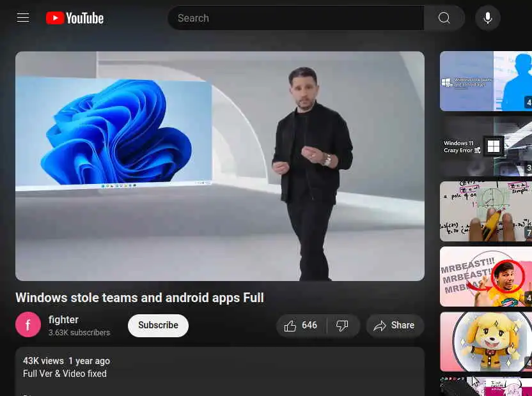
Task: Click the video title text
Action: pos(140,298)
